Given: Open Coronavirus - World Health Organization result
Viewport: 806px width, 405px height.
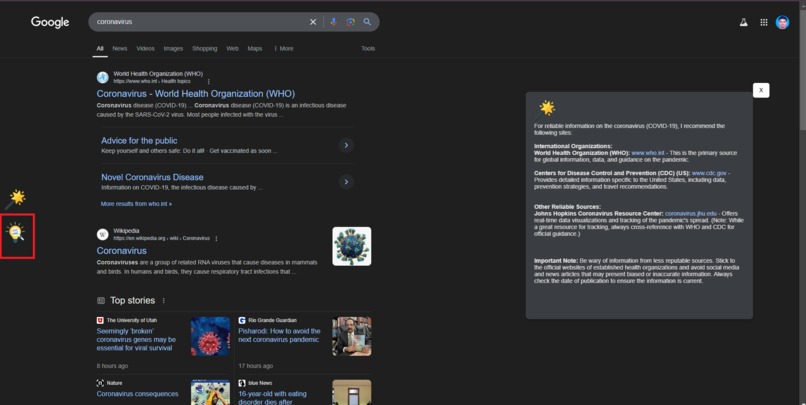Looking at the screenshot, I should point(196,94).
